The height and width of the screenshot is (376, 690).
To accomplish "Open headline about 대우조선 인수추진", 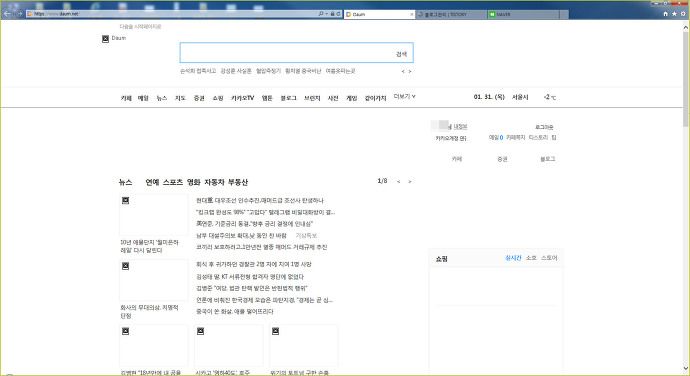I will [x=260, y=200].
